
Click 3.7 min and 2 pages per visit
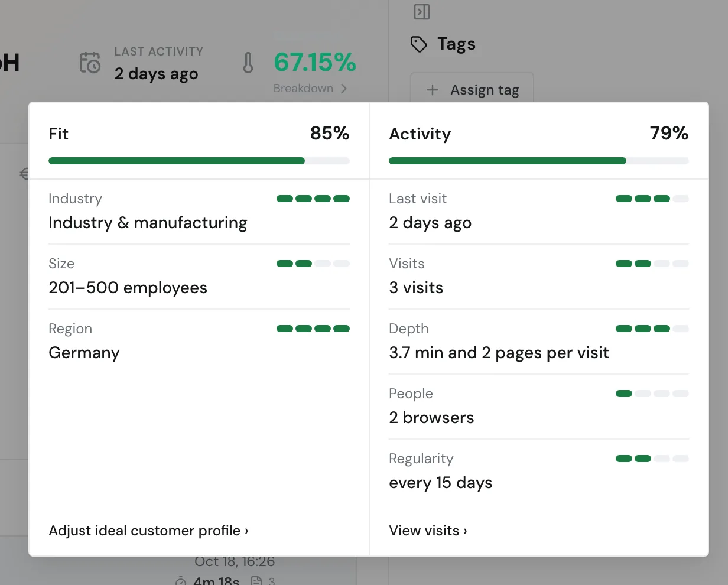point(499,353)
